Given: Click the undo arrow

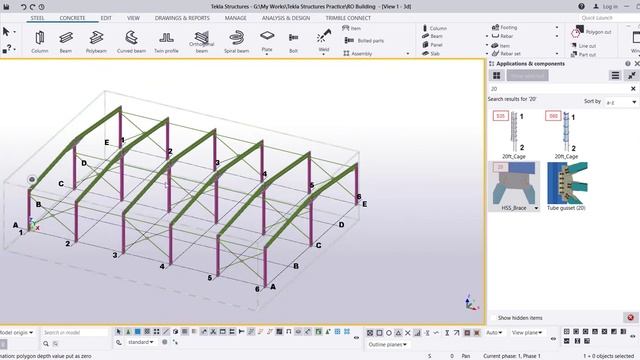Looking at the screenshot, I should (23, 7).
